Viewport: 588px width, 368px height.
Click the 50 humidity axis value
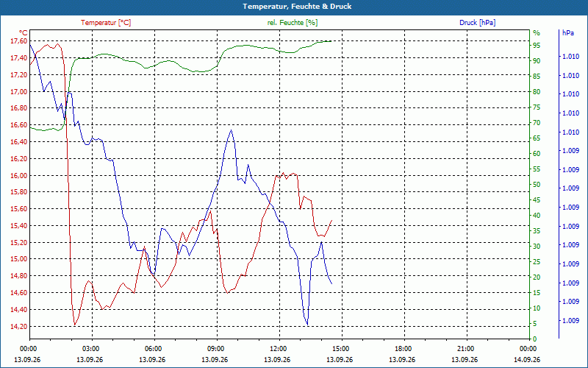pyautogui.click(x=537, y=185)
